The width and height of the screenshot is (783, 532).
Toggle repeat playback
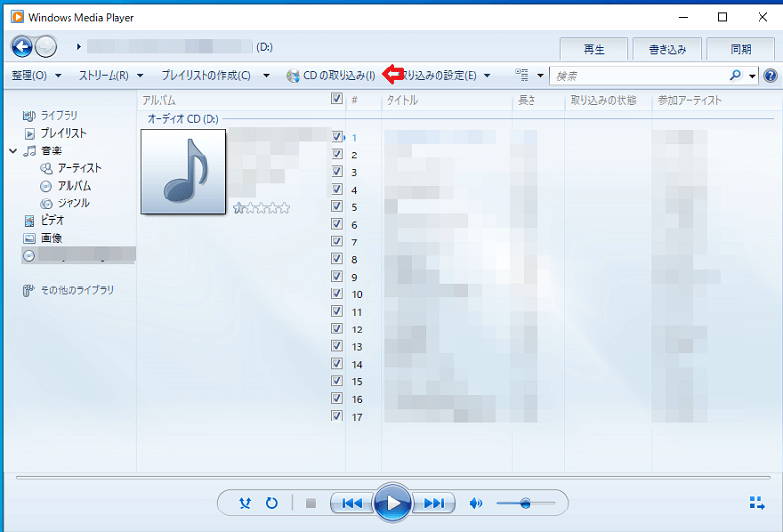(x=272, y=503)
